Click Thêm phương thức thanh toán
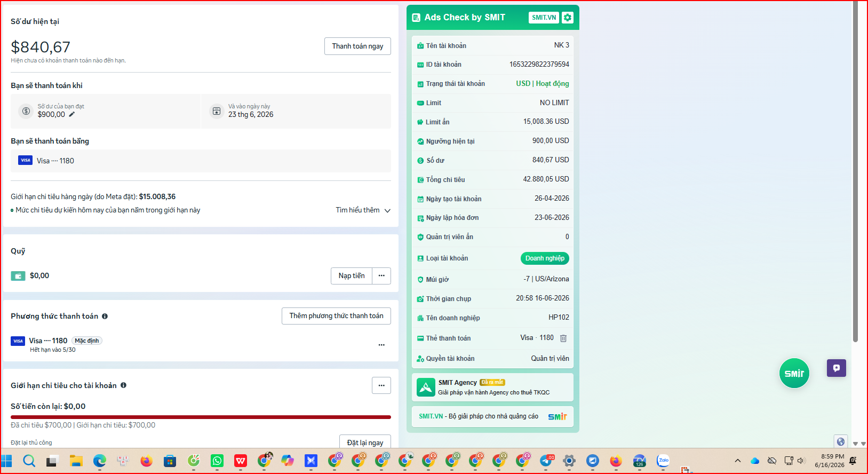This screenshot has width=868, height=474. [x=336, y=316]
